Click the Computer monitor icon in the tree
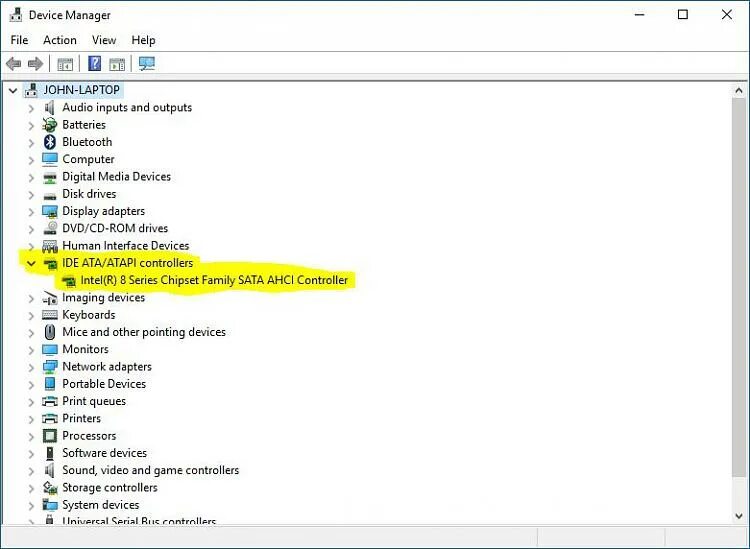 pos(50,159)
